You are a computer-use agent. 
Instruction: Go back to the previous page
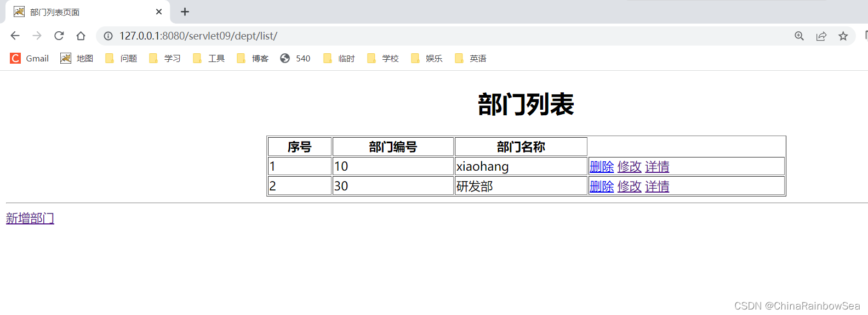coord(15,36)
